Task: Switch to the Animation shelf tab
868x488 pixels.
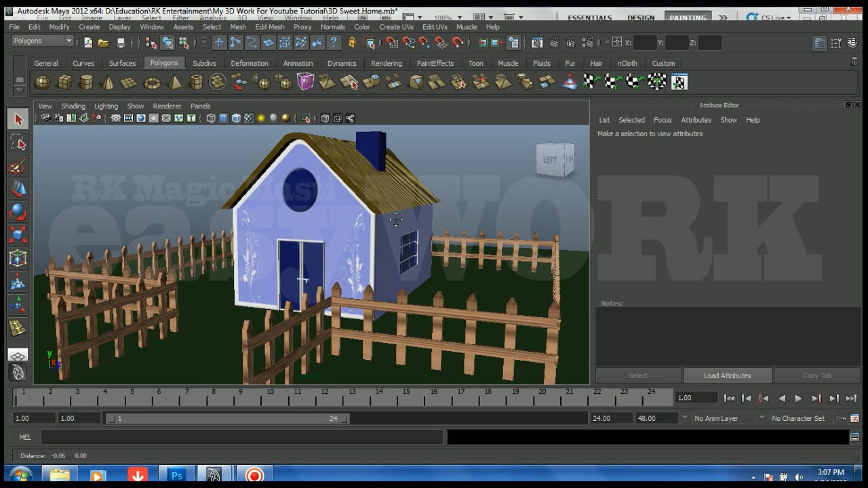Action: click(298, 63)
